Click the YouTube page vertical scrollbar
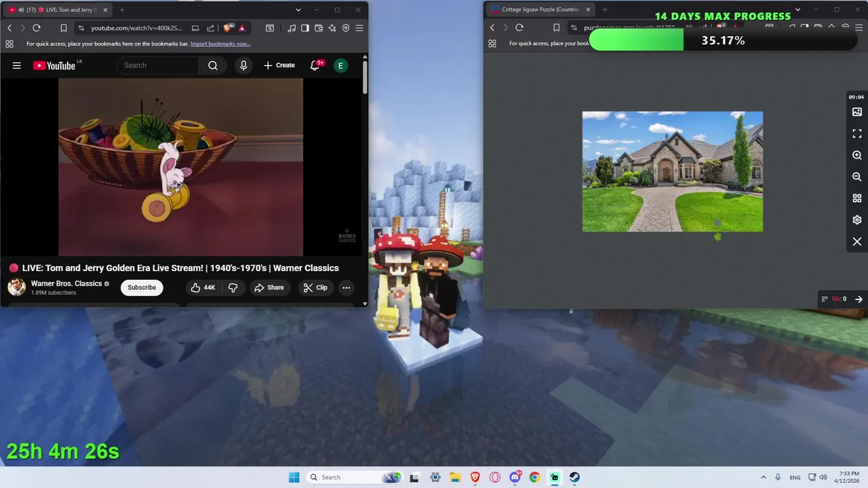The height and width of the screenshot is (488, 868). pyautogui.click(x=365, y=78)
